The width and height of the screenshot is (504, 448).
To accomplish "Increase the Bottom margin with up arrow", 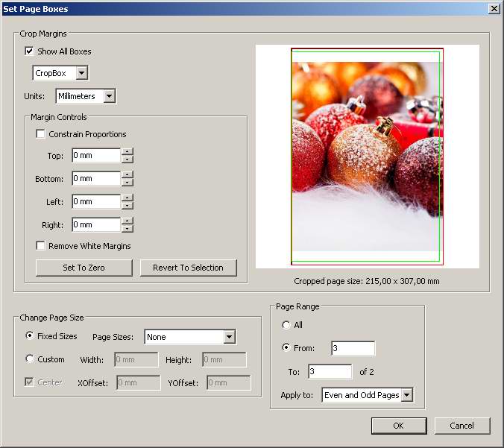I will tap(127, 175).
